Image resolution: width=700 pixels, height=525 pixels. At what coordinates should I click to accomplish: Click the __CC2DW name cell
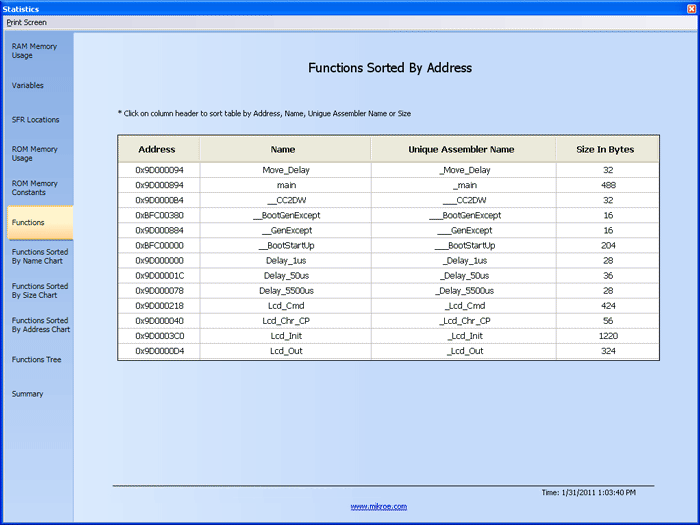click(286, 200)
